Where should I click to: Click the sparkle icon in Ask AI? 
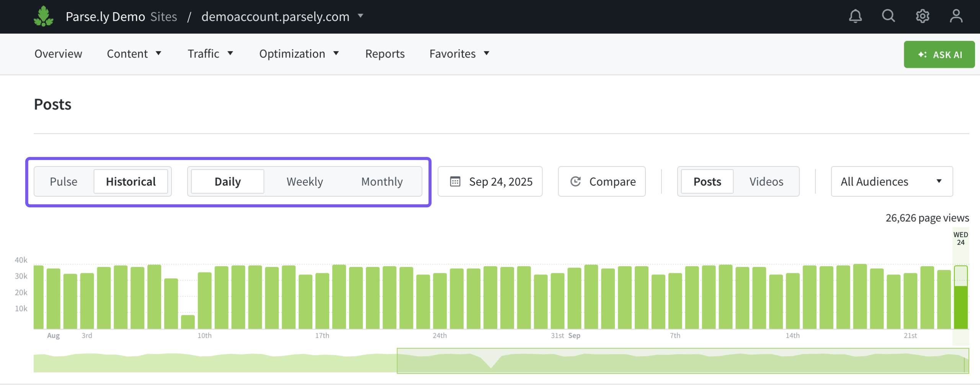tap(922, 55)
